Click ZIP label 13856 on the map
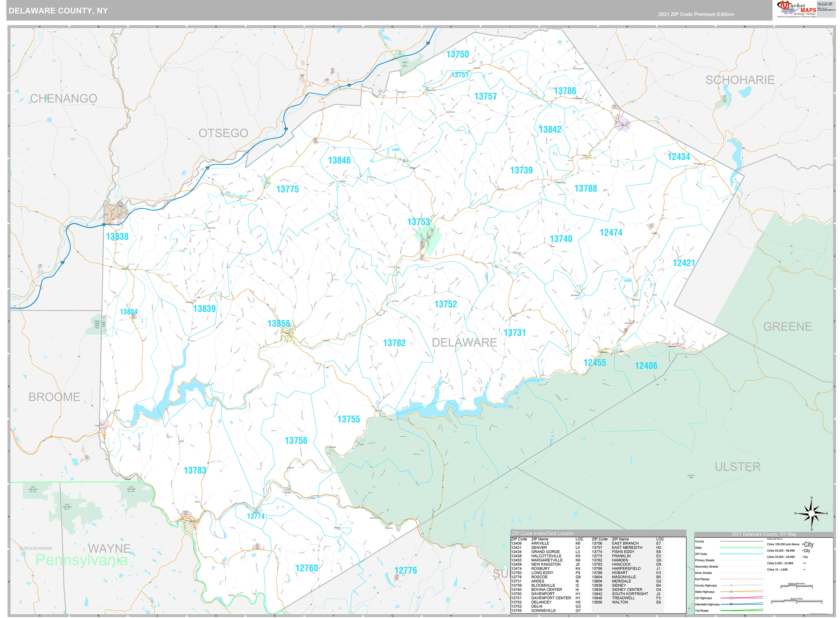The height and width of the screenshot is (618, 840). click(278, 323)
